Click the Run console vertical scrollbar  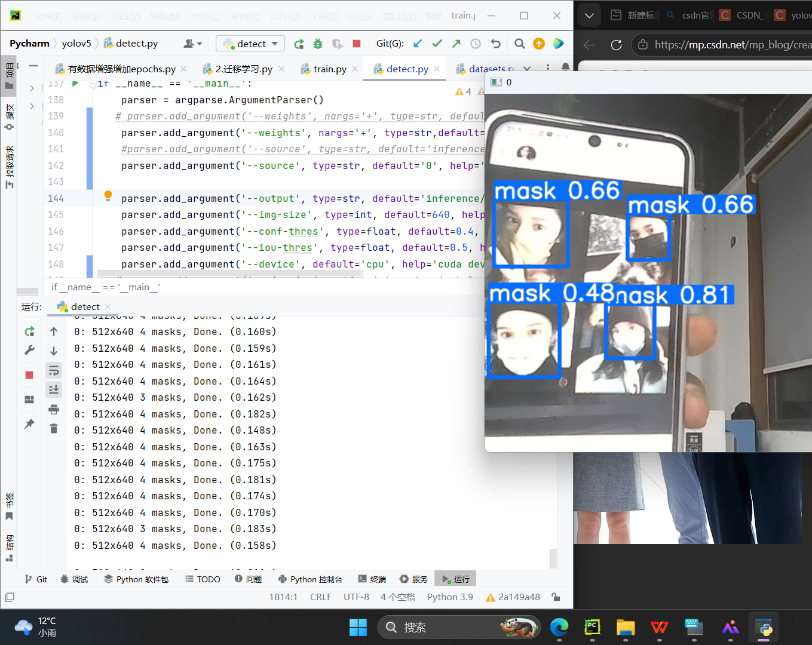click(553, 558)
